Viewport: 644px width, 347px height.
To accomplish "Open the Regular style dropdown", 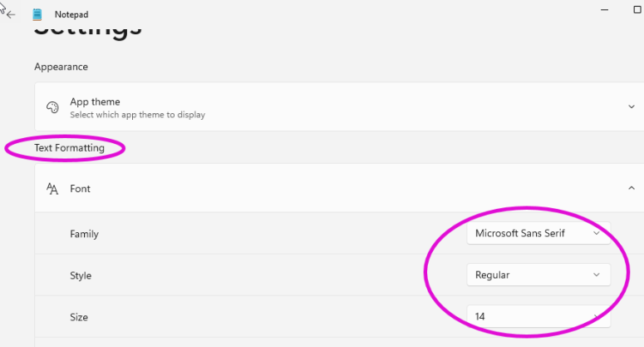I will tap(538, 275).
